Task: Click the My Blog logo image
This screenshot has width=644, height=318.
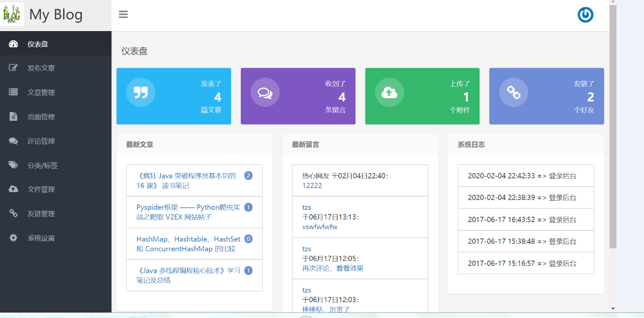Action: tap(12, 14)
